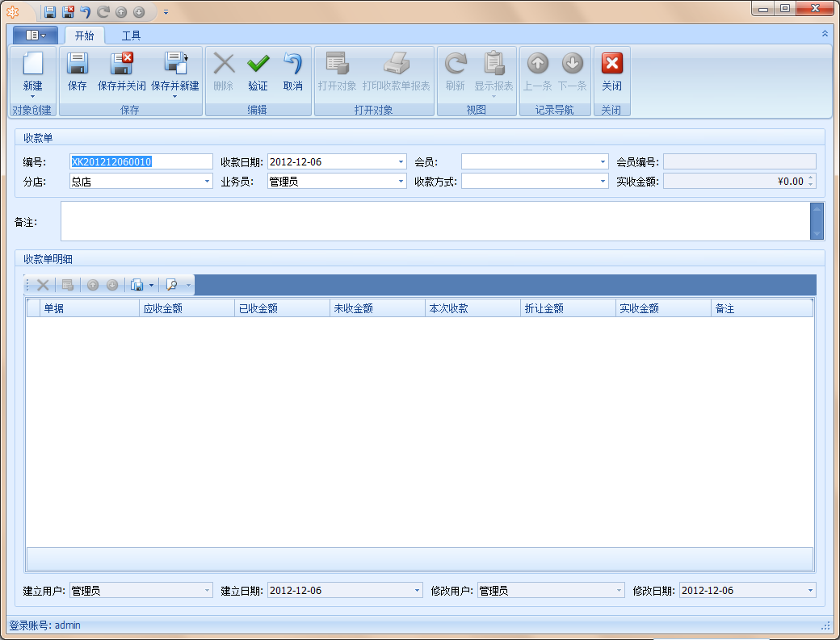Image resolution: width=840 pixels, height=640 pixels.
Task: Click the red 关闭 (Close) ribbon icon
Action: 611,63
